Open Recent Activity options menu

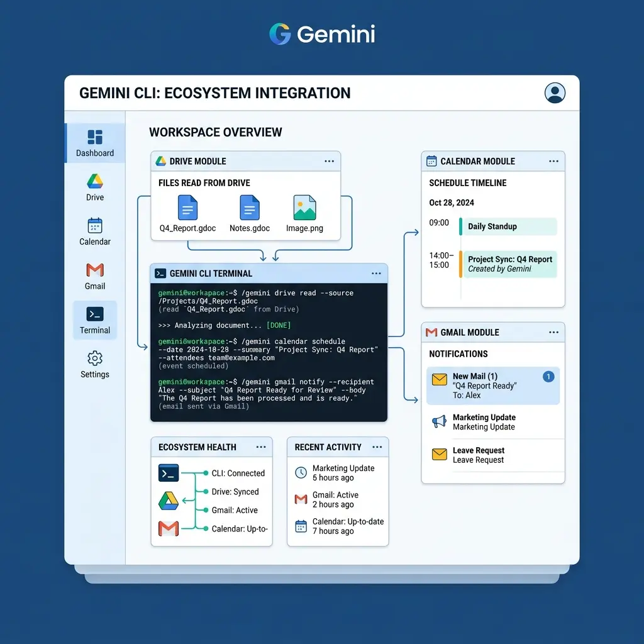377,447
